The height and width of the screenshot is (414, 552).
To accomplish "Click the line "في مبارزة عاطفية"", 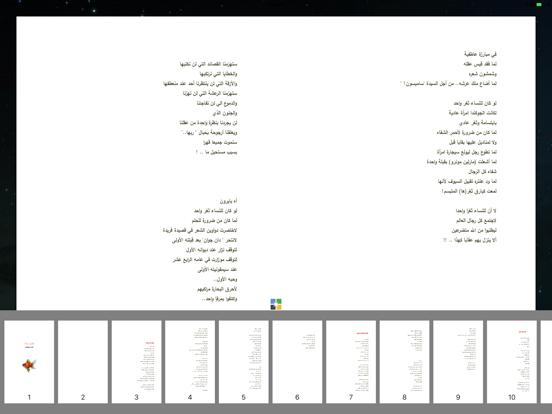I will 480,54.
